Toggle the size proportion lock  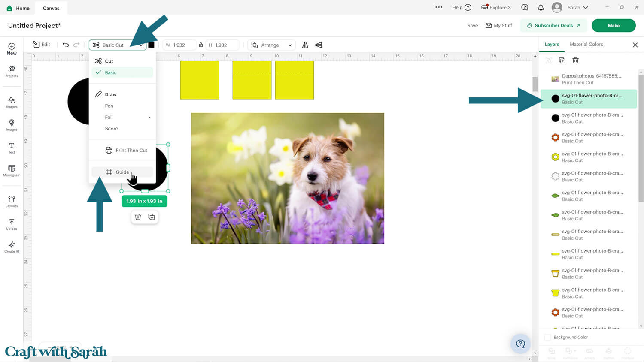click(201, 45)
